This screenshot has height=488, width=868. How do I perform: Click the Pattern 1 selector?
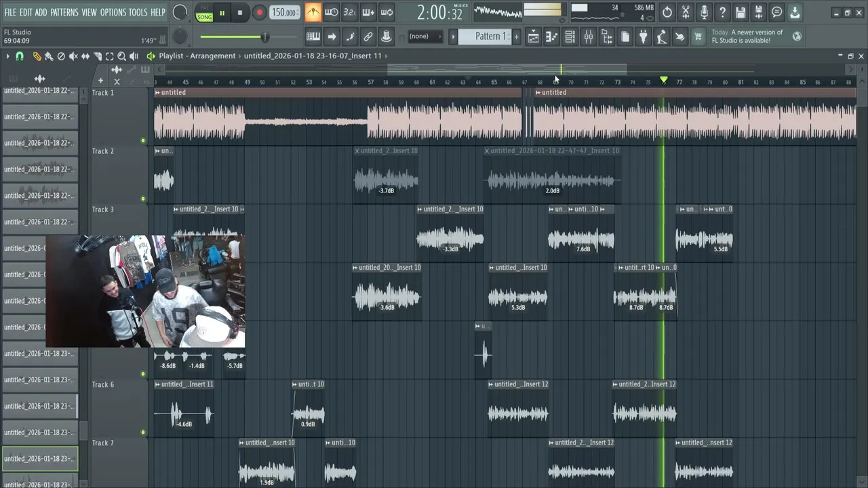pyautogui.click(x=484, y=37)
